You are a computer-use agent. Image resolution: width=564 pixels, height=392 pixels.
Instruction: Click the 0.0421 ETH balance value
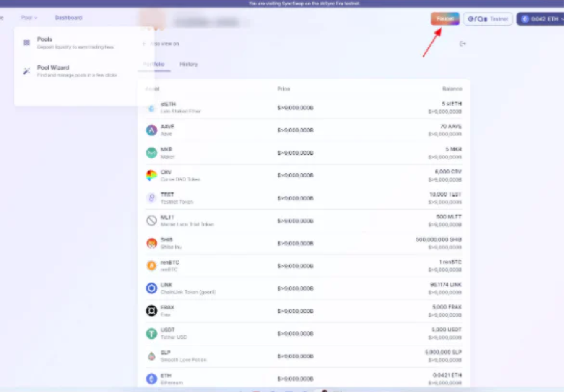coord(447,375)
